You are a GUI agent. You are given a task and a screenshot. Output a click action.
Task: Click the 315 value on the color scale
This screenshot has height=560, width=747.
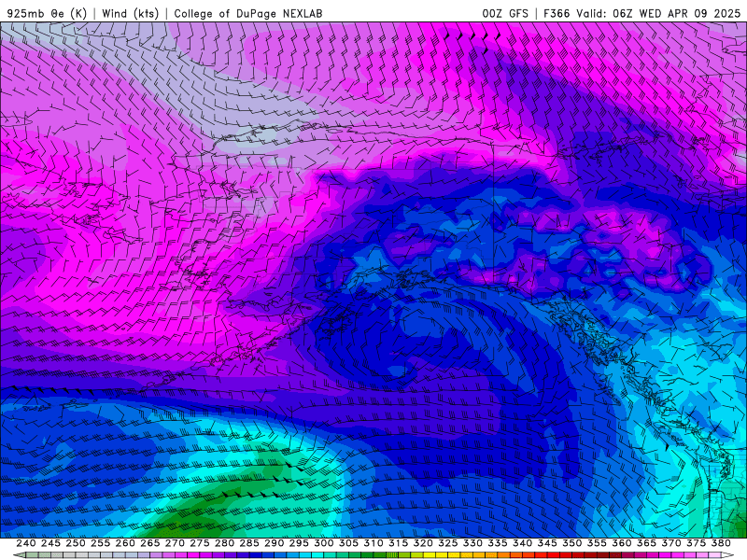point(398,543)
